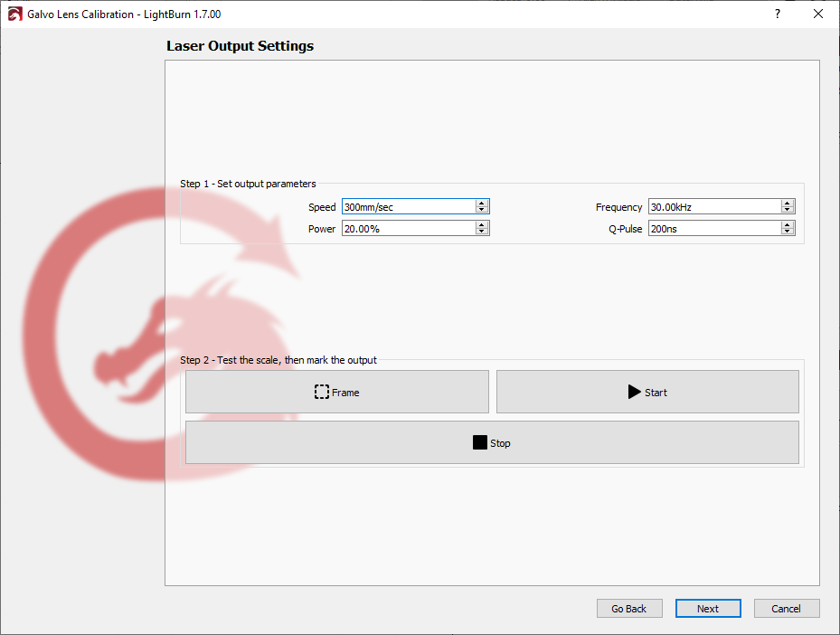This screenshot has width=840, height=635.
Task: Raise Frequency using the up arrow
Action: pyautogui.click(x=788, y=204)
